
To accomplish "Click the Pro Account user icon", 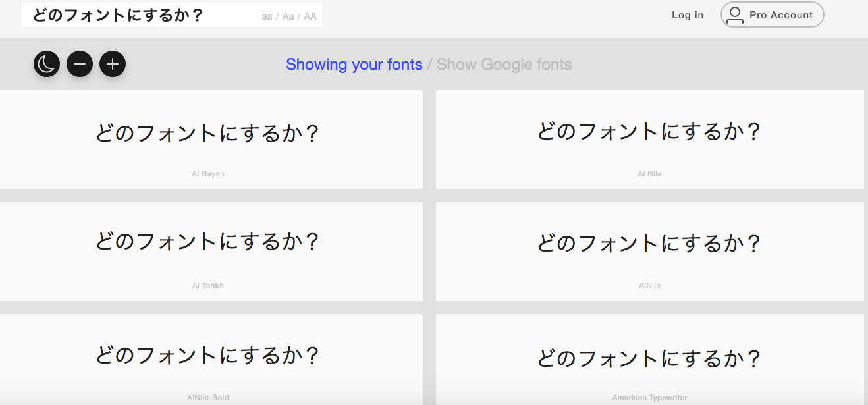I will 735,15.
